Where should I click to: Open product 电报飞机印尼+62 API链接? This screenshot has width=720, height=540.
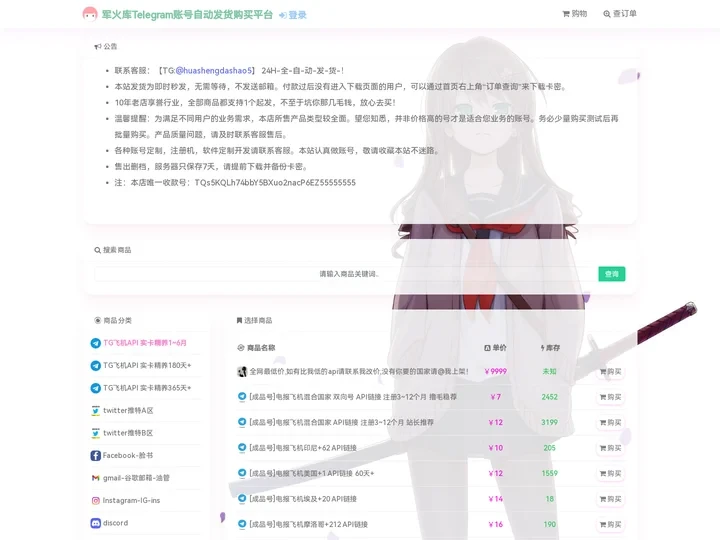(x=303, y=448)
